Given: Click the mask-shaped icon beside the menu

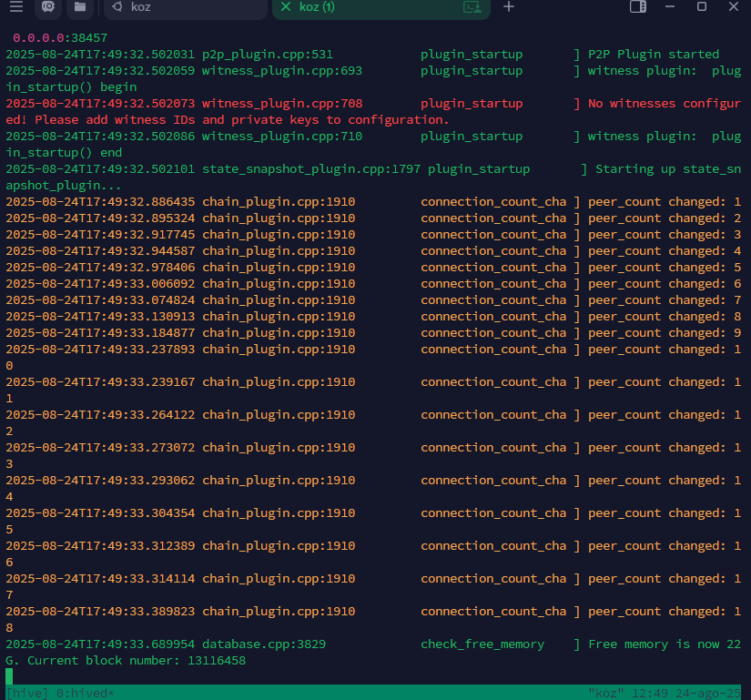Looking at the screenshot, I should coord(48,6).
